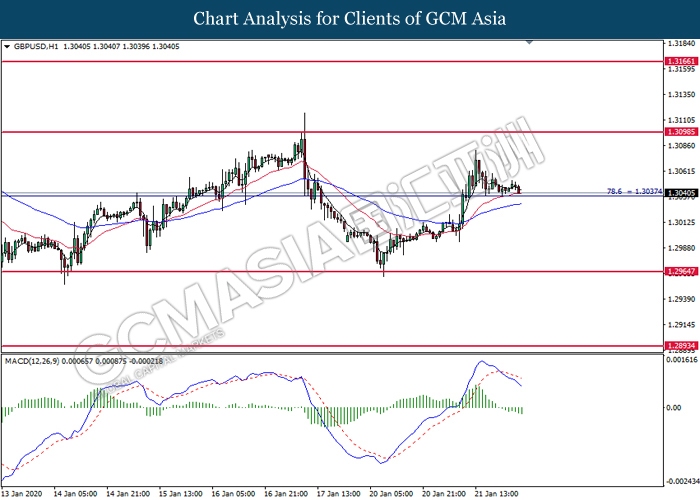
Task: Click the 0.001616 MACD scale value
Action: 682,359
